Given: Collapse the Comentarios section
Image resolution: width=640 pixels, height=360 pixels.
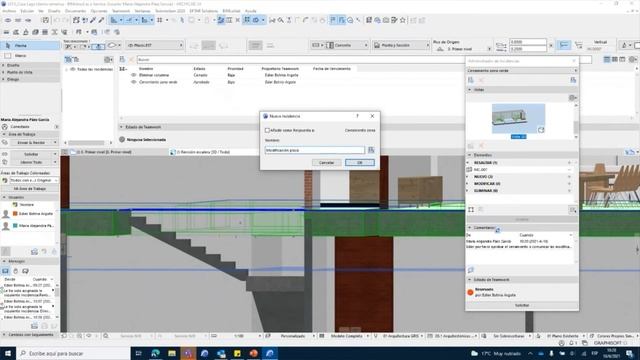Looking at the screenshot, I should click(469, 227).
